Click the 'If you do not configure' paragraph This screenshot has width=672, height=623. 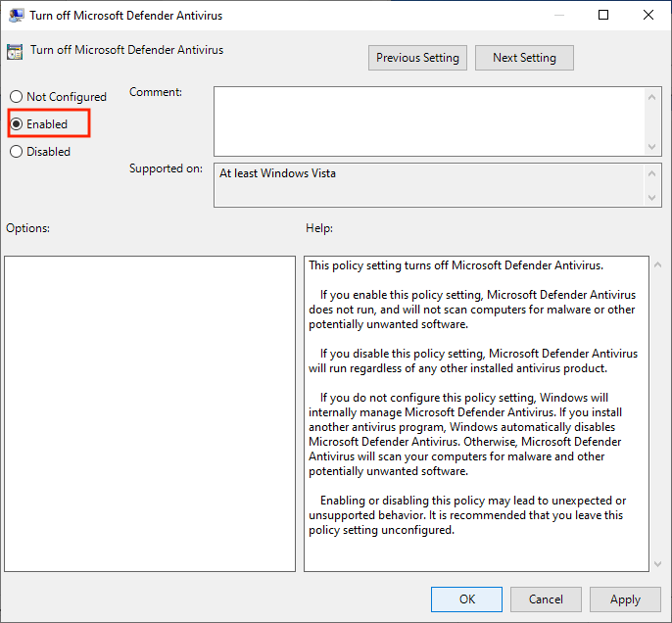[x=465, y=434]
